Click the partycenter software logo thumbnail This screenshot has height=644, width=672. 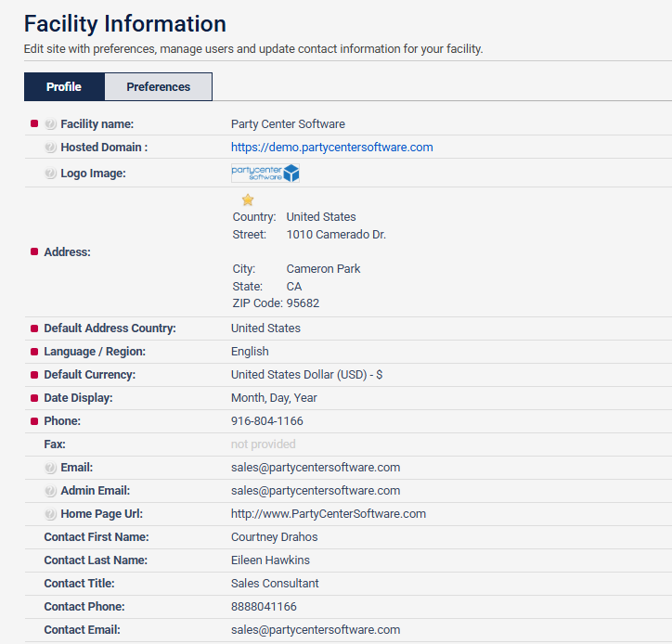[265, 174]
